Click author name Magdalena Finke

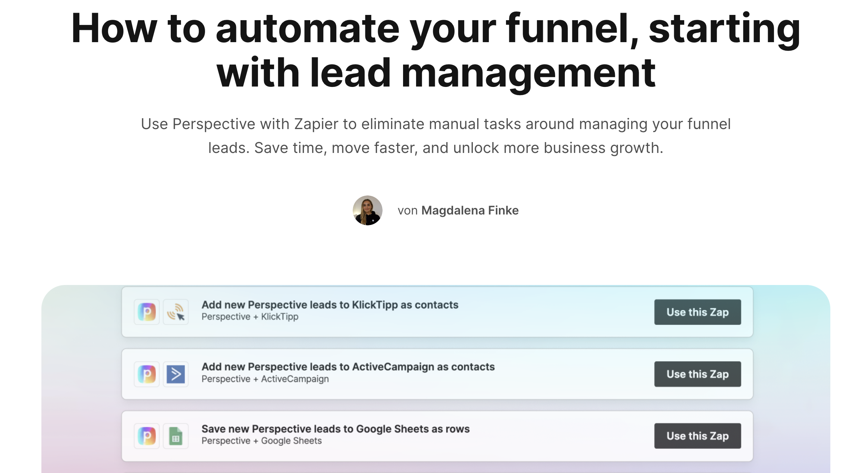click(470, 210)
